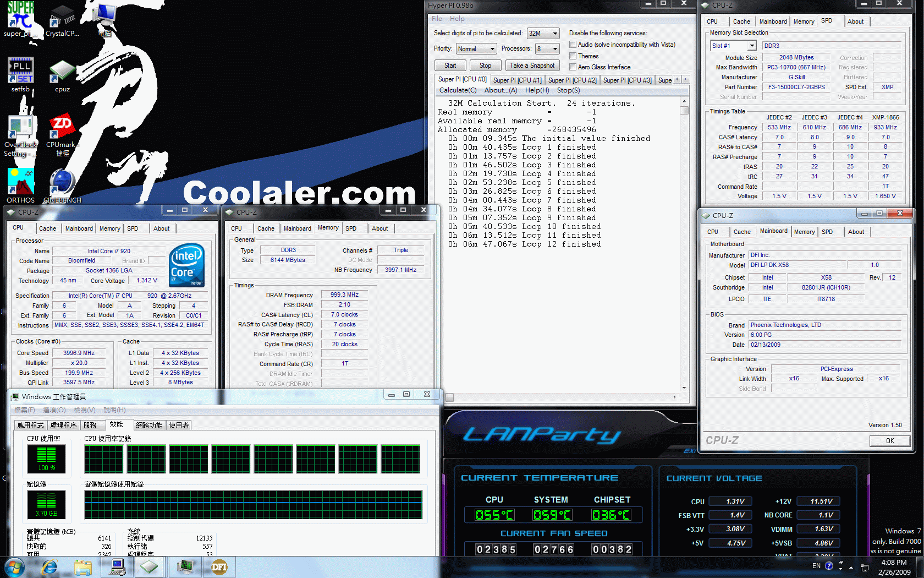924x578 pixels.
Task: Select the ORTHOS desktop icon
Action: (x=20, y=186)
